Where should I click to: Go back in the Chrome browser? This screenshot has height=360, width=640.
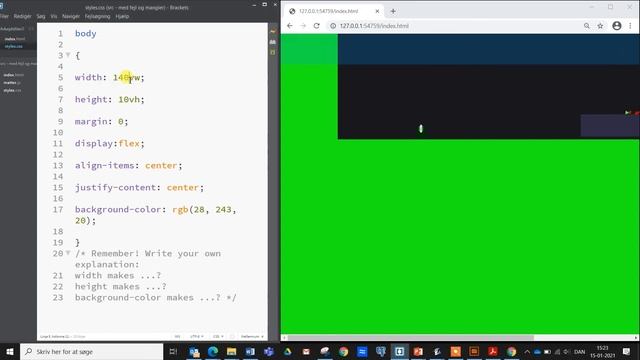[x=290, y=26]
